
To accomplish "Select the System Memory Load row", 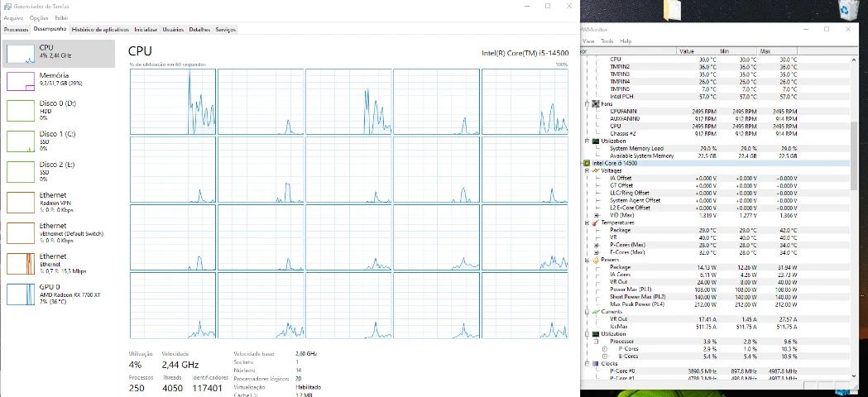I will point(715,148).
